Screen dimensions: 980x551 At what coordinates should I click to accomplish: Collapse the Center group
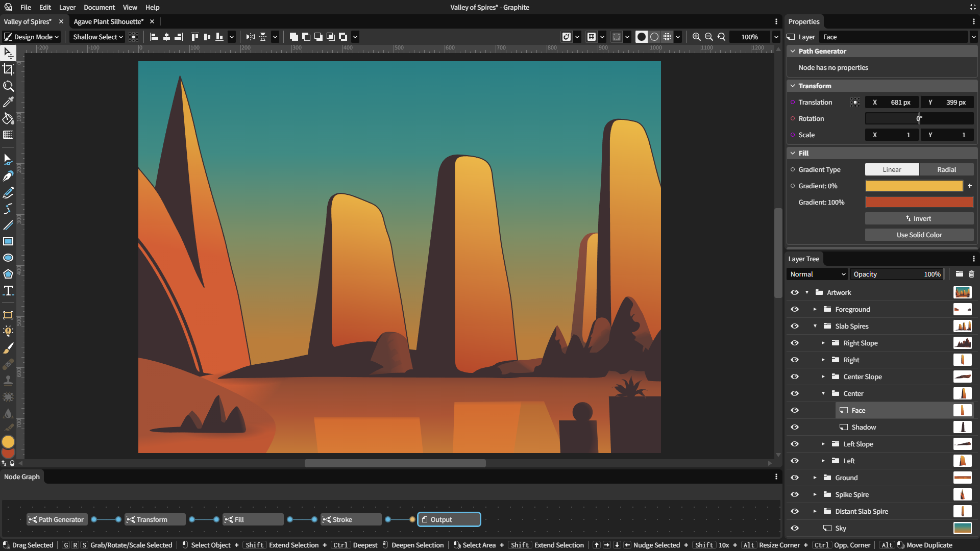(x=823, y=393)
